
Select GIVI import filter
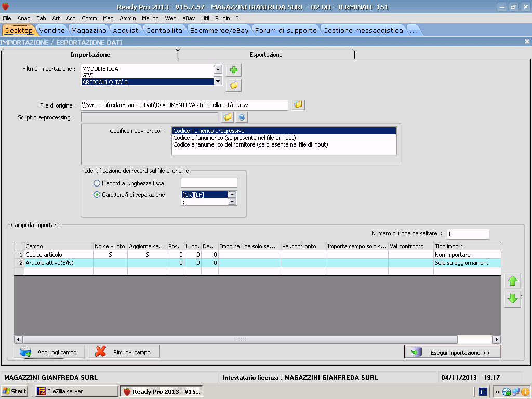[147, 75]
